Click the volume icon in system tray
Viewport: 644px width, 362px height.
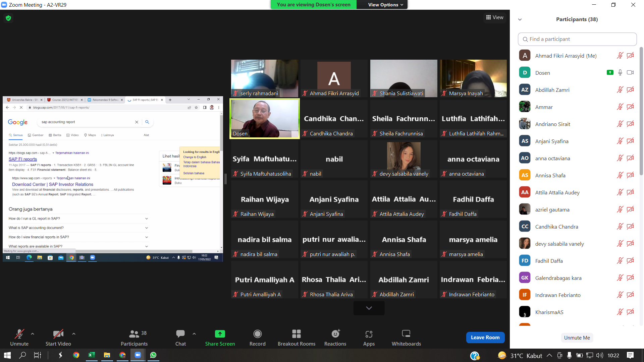point(600,355)
